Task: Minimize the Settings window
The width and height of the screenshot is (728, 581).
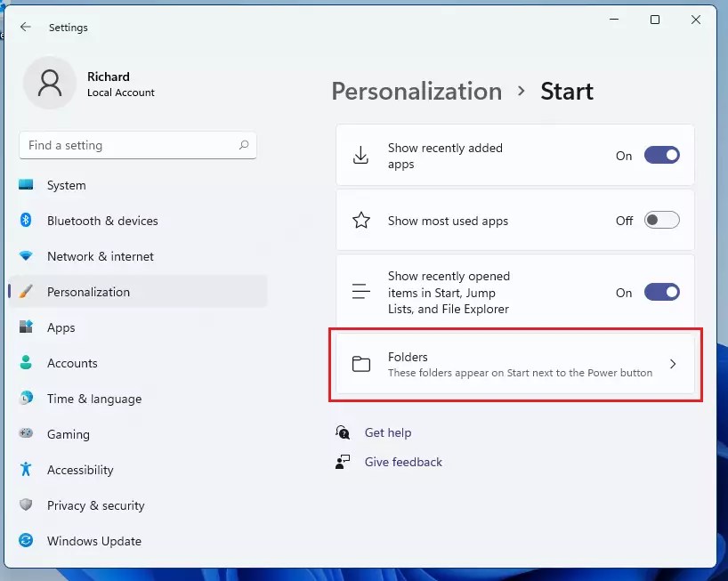Action: tap(614, 20)
